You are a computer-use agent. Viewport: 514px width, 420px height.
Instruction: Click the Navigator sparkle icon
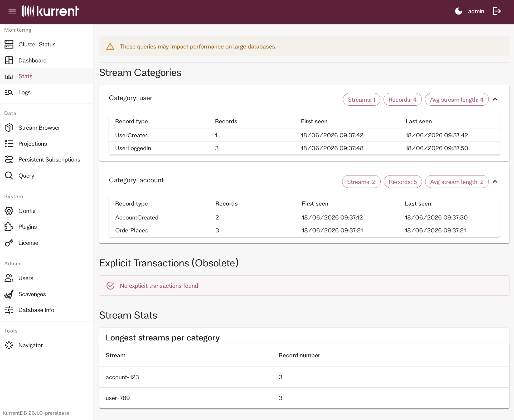click(x=9, y=345)
